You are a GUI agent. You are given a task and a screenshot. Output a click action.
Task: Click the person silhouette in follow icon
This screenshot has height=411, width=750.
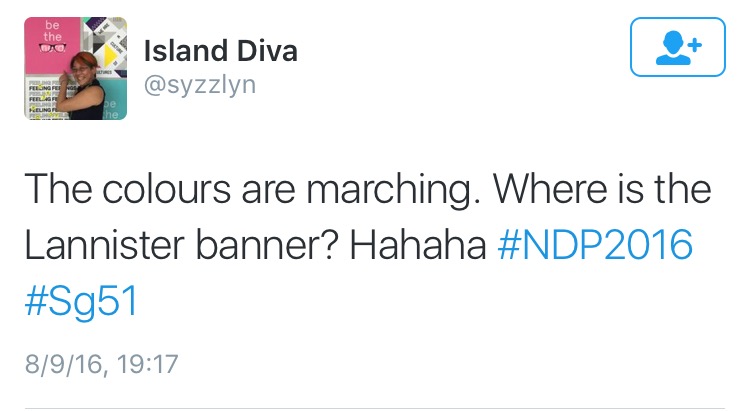(671, 47)
